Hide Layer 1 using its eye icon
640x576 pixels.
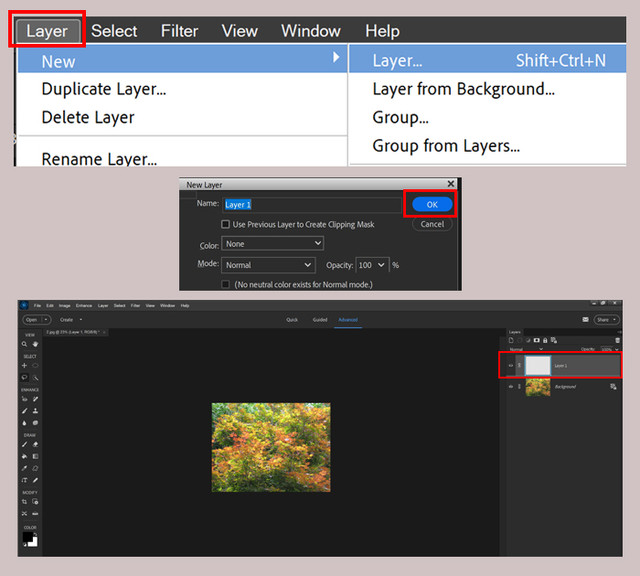(511, 366)
